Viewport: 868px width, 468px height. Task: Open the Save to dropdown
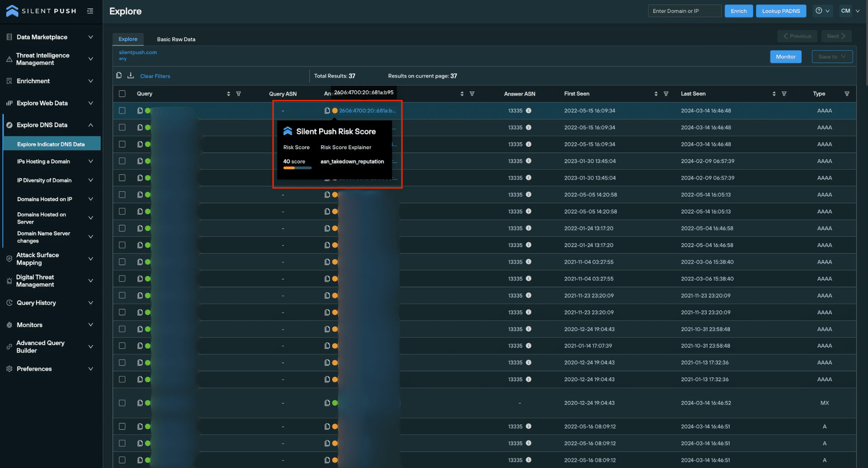(x=832, y=57)
